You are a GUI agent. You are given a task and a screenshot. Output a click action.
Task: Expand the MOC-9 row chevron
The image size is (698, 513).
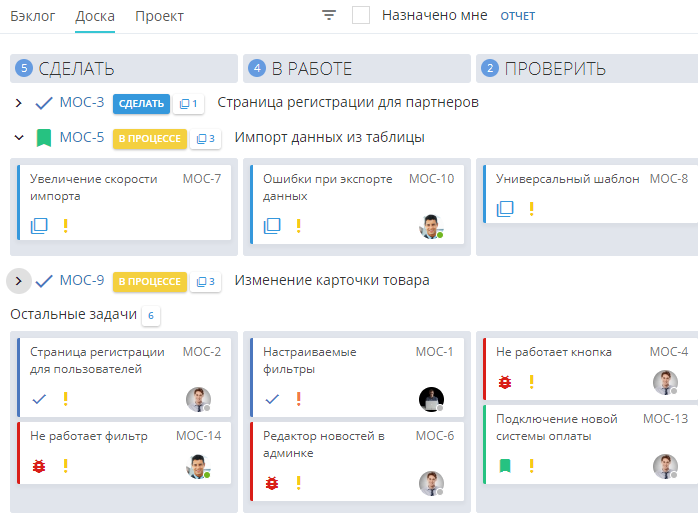pyautogui.click(x=19, y=281)
